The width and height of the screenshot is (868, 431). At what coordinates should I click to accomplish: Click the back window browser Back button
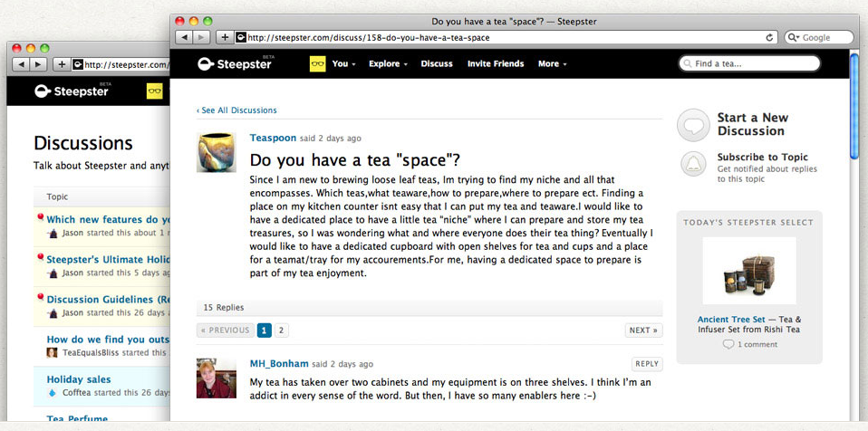click(x=21, y=64)
